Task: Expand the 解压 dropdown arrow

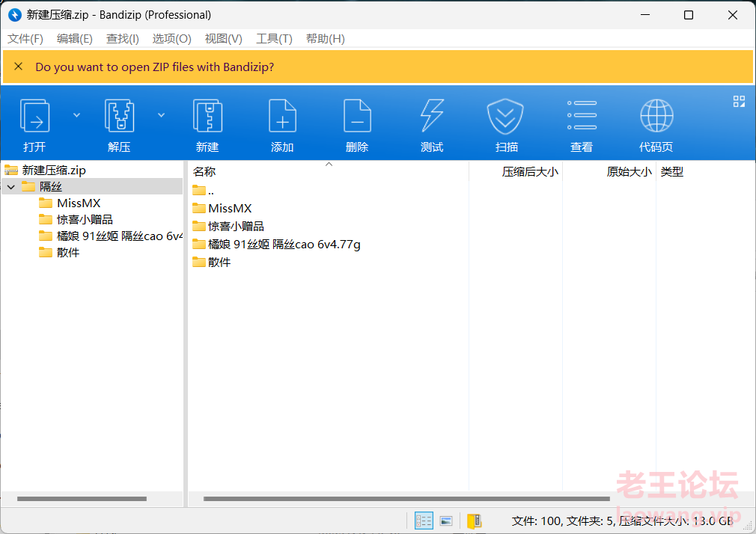Action: [x=162, y=115]
